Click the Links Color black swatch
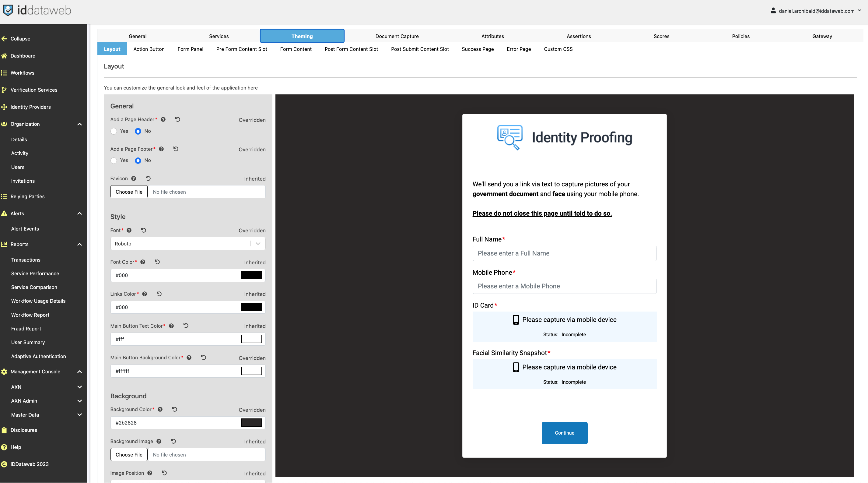The width and height of the screenshot is (868, 483). coord(251,307)
